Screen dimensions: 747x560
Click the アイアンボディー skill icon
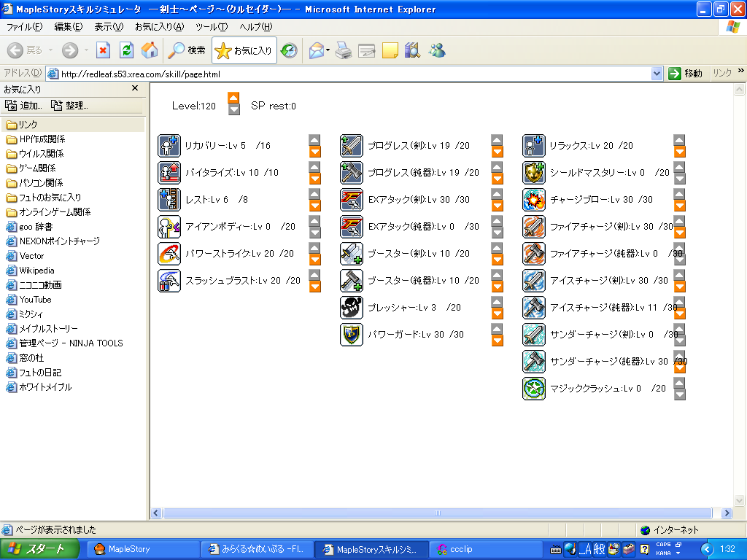[169, 227]
